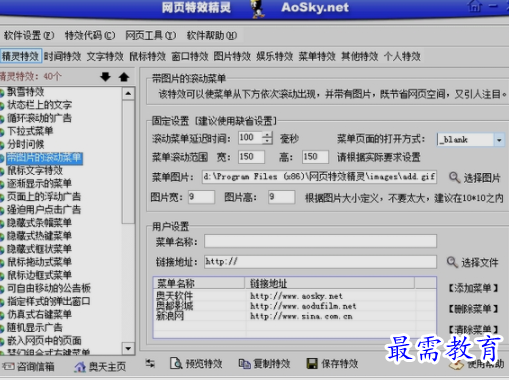This screenshot has height=380, width=509.
Task: Click the 预览特效 preview icon
Action: pos(176,363)
